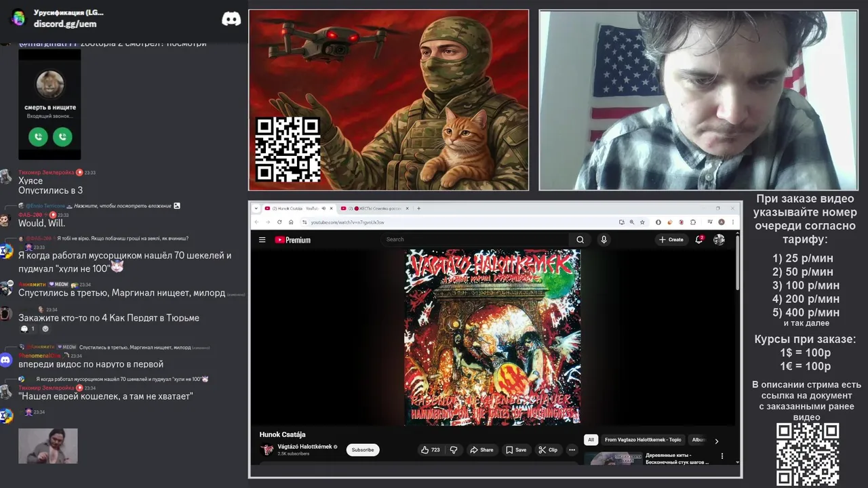This screenshot has height=488, width=868.
Task: Click the Subscribe button
Action: [x=363, y=450]
